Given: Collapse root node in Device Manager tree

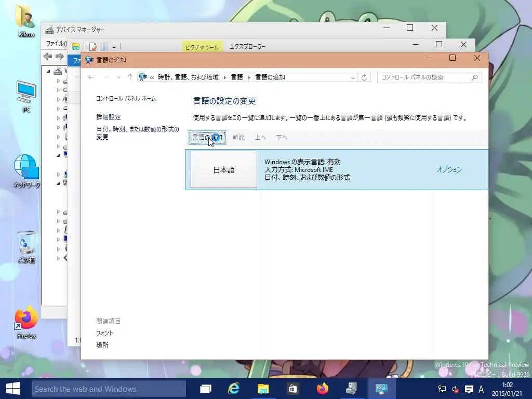Looking at the screenshot, I should (x=48, y=71).
